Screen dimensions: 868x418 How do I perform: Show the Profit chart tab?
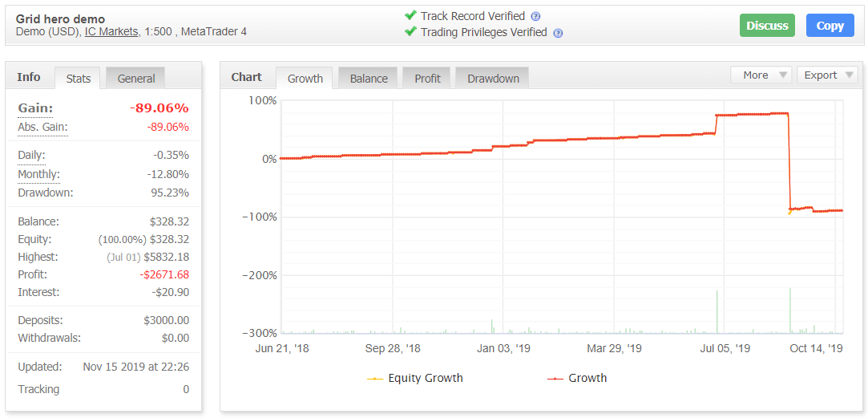[x=427, y=79]
